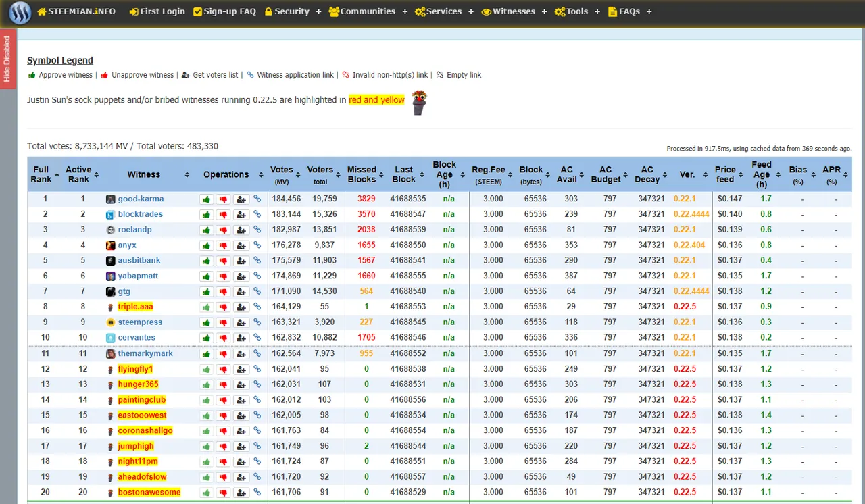
Task: Open the STEEMIAN.INFO home menu item
Action: point(76,11)
